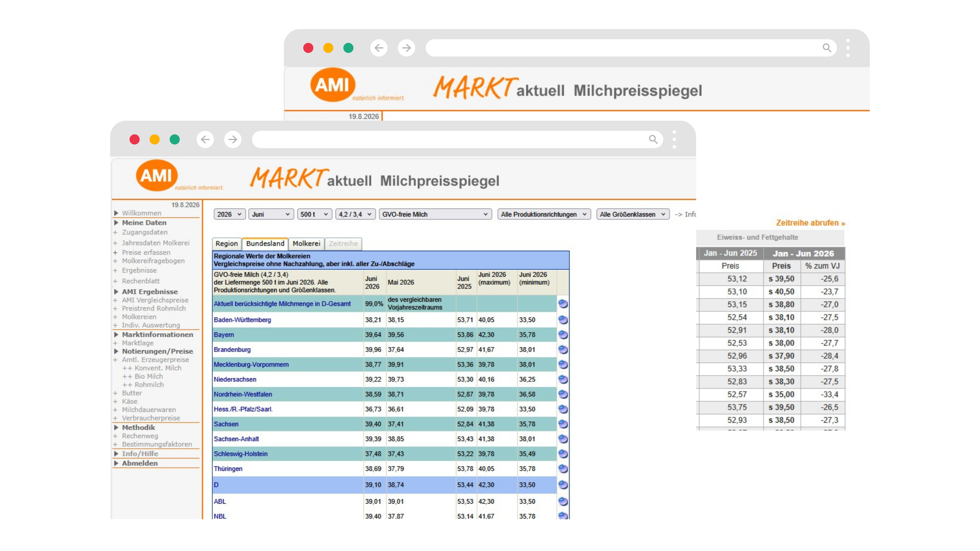This screenshot has width=980, height=551.
Task: Click Eiweiss- und Fettgehalte heading
Action: coord(758,237)
